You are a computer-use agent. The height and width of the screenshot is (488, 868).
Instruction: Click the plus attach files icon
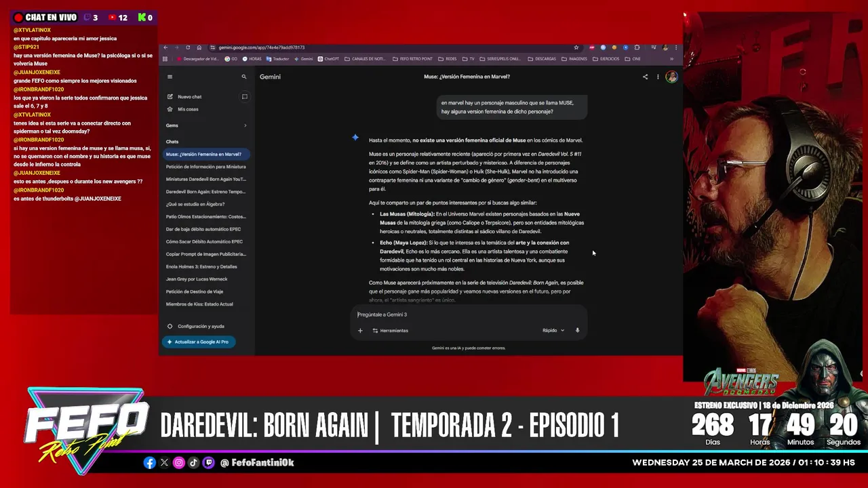click(x=360, y=331)
